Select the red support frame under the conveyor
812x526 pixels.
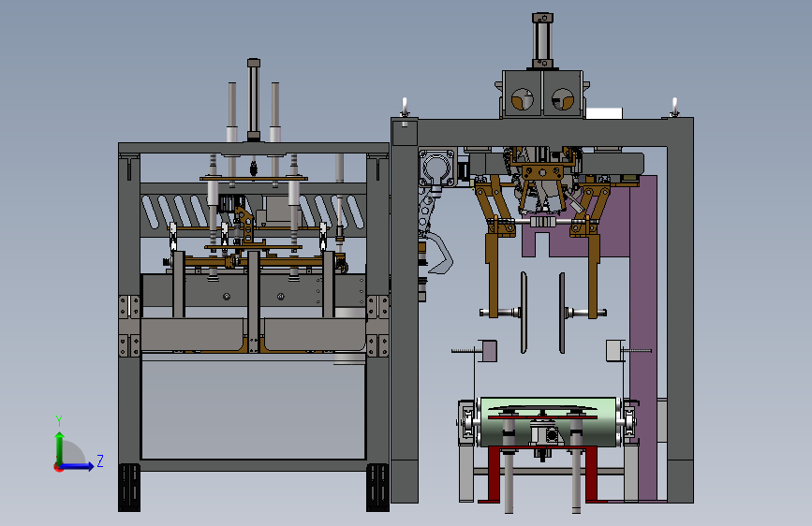(542, 474)
